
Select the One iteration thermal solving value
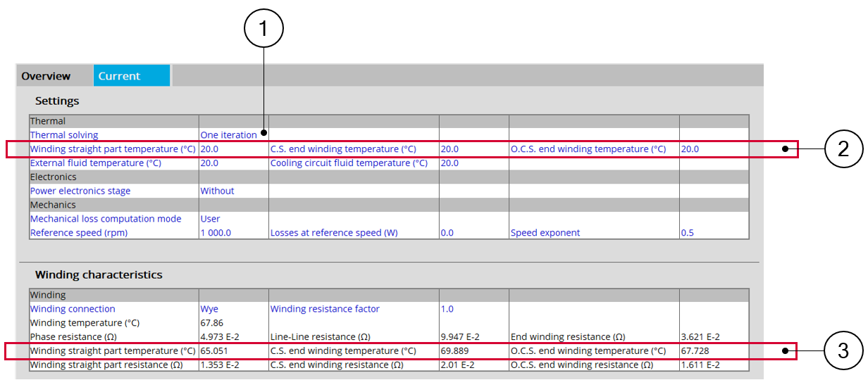coord(228,135)
